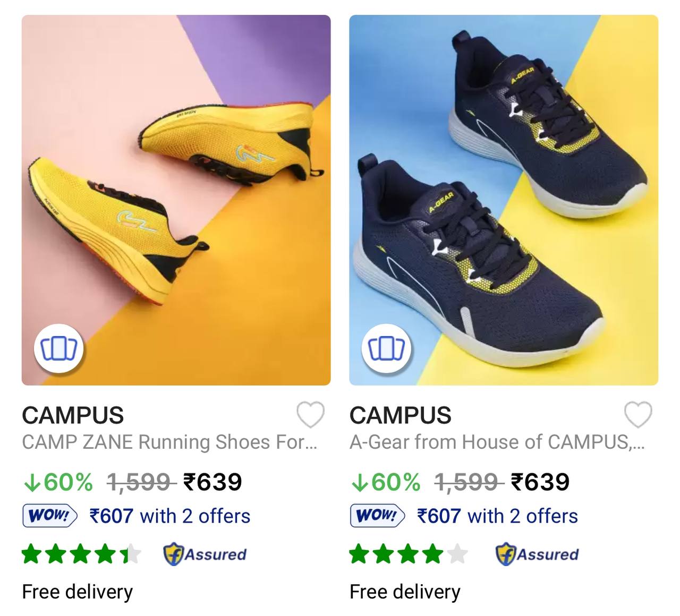Screen dimensions: 680x616
Task: Click the CAMPUS brand name above A-Gear
Action: [401, 415]
